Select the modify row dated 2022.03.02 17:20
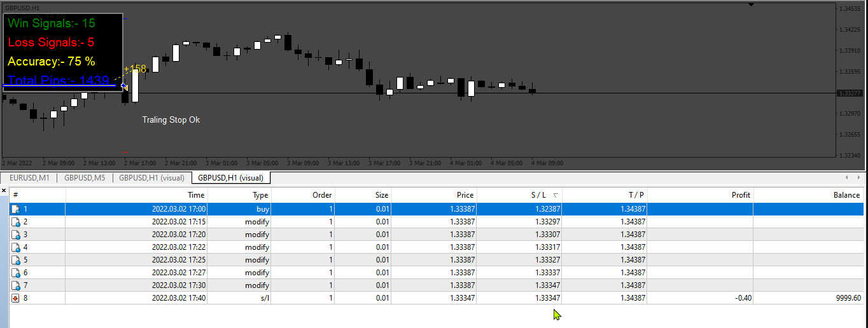The height and width of the screenshot is (328, 868). pos(437,235)
